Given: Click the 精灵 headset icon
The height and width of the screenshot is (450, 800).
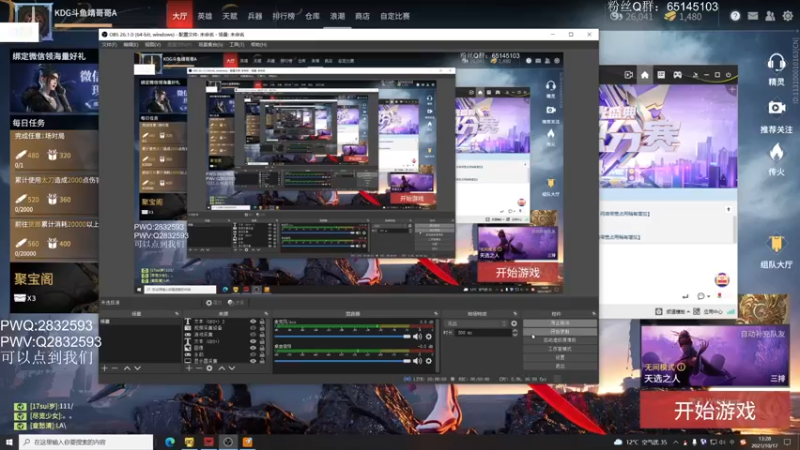Looking at the screenshot, I should click(776, 64).
